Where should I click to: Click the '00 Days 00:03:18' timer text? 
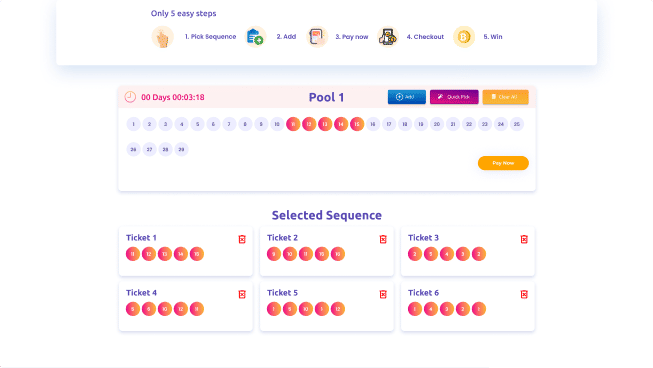173,97
